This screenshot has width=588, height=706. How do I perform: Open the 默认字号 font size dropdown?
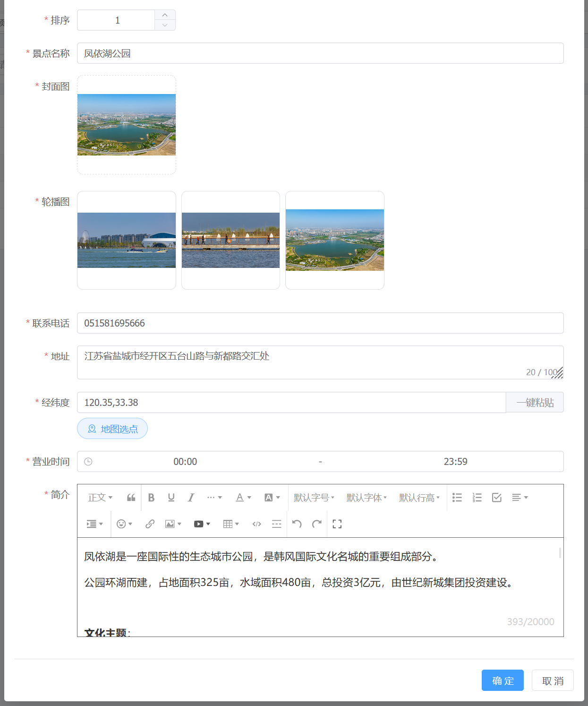[x=314, y=498]
